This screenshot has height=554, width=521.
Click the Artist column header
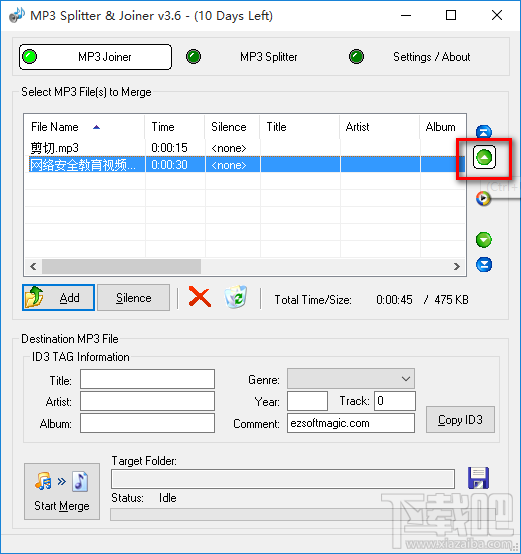[x=380, y=127]
